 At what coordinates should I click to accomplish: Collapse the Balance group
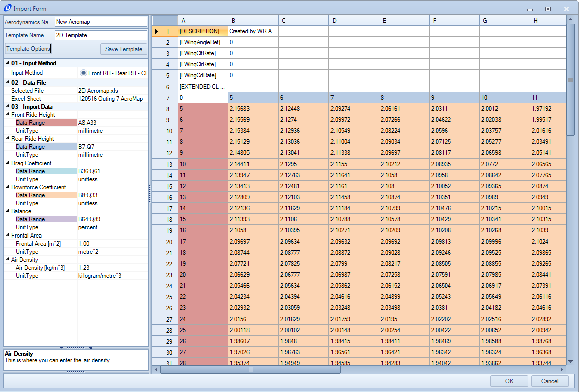[x=8, y=211]
